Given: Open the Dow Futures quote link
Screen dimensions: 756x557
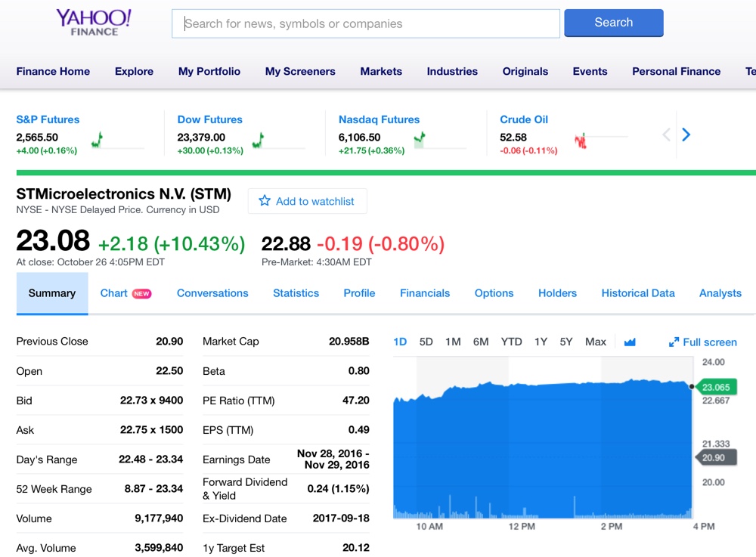Looking at the screenshot, I should [209, 119].
